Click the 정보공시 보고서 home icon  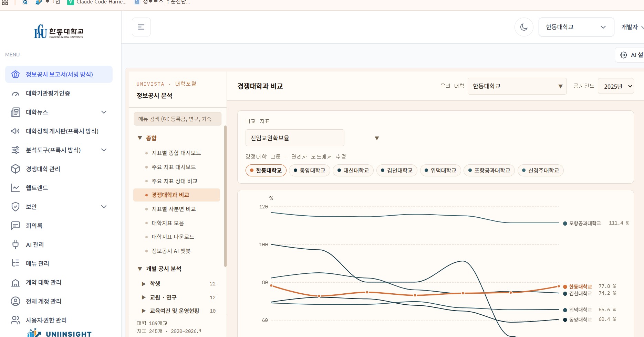coord(15,74)
